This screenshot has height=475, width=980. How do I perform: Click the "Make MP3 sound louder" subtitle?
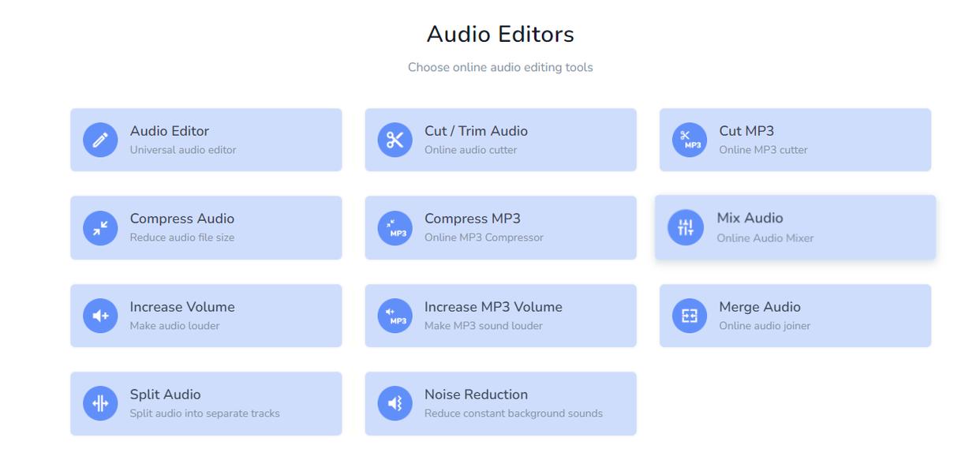click(483, 326)
